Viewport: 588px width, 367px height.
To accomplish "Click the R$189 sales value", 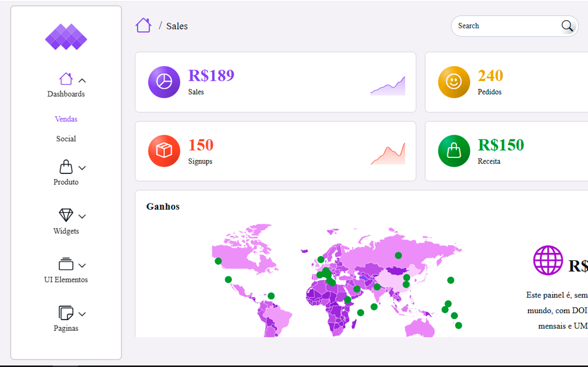I will pyautogui.click(x=211, y=75).
